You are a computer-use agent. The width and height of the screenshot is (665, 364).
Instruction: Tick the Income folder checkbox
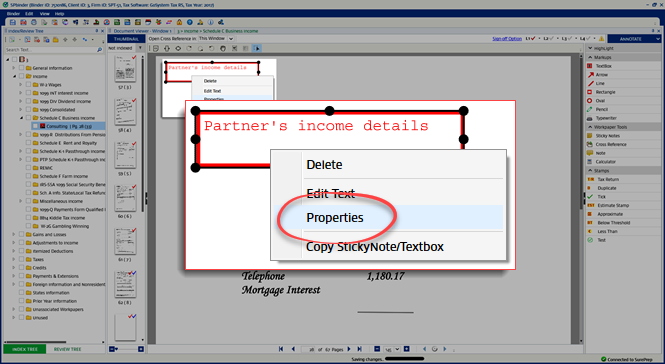click(x=21, y=76)
